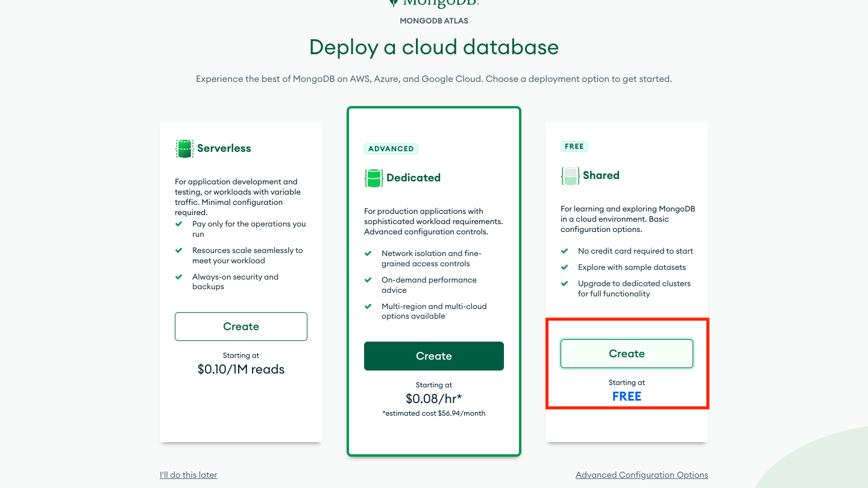868x488 pixels.
Task: Click checkmark beside 'Network isolation and fine-grained'
Action: coord(368,254)
